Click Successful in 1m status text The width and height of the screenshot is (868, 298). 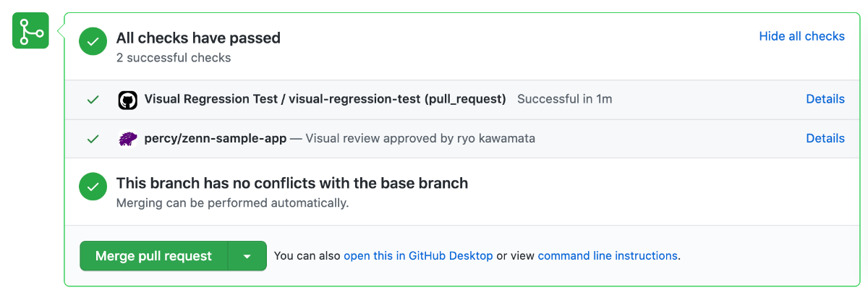(565, 99)
